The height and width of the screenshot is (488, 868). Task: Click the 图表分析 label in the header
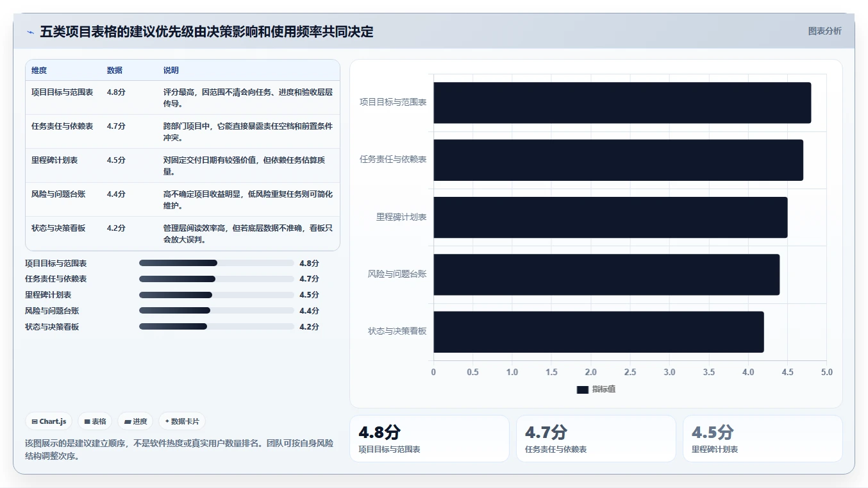click(824, 31)
